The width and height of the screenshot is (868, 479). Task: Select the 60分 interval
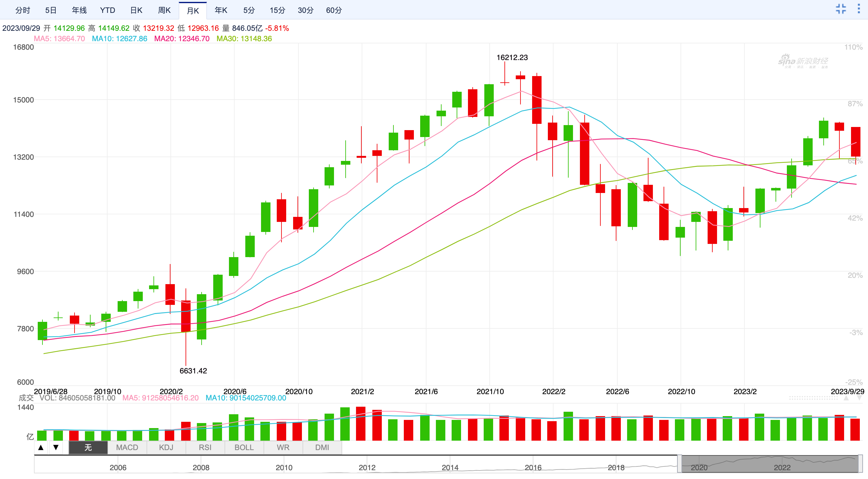[x=334, y=10]
